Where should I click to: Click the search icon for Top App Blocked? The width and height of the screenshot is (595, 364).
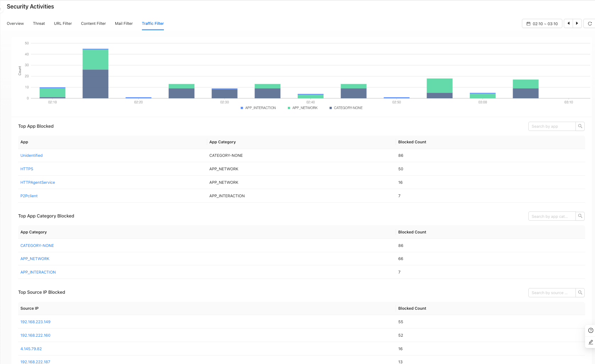(580, 126)
